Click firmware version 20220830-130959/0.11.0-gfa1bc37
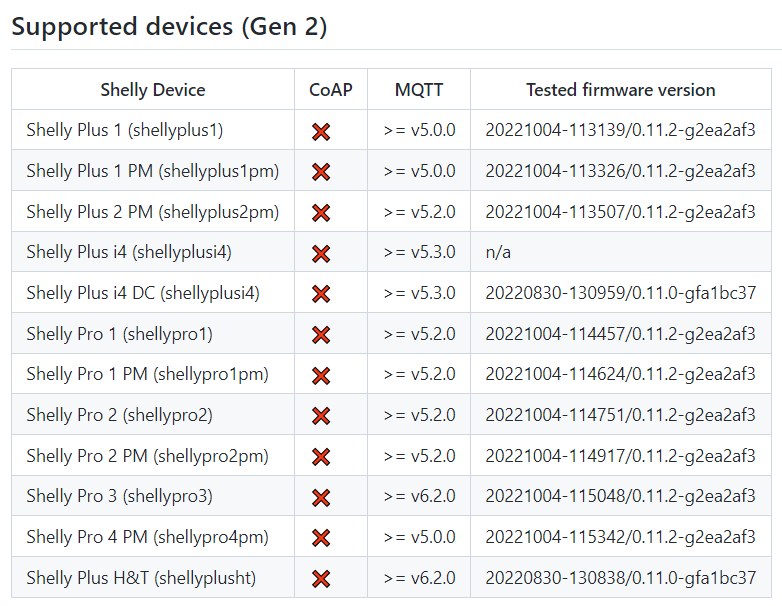 (x=620, y=293)
